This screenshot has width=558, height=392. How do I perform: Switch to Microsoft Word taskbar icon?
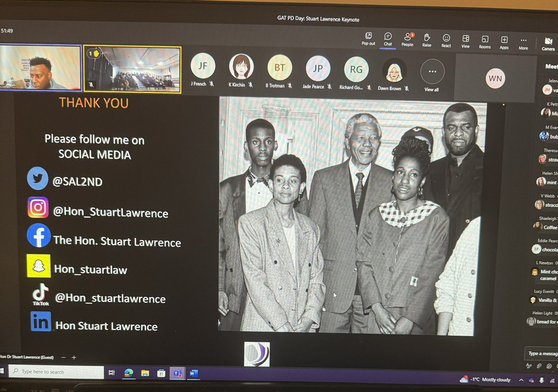193,373
